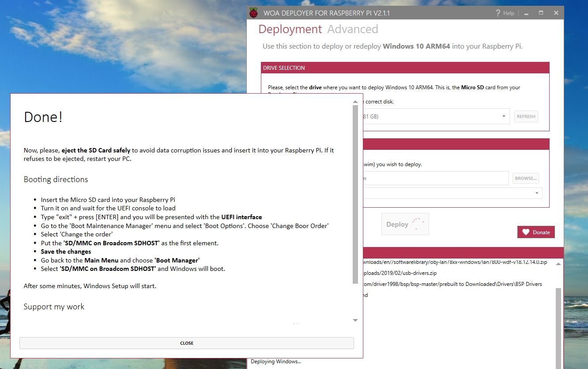Click the 'usb-drivers.zip' log line

pyautogui.click(x=400, y=273)
